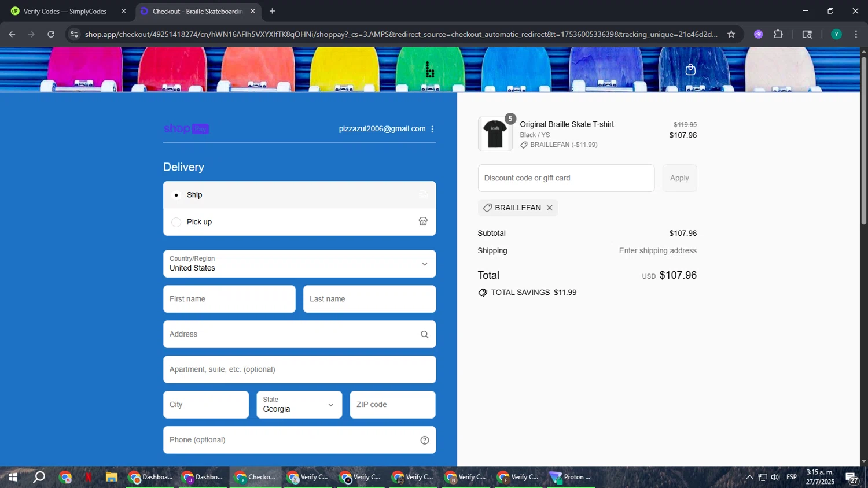Image resolution: width=868 pixels, height=488 pixels.
Task: Close the Verify Codes tab
Action: click(x=123, y=11)
